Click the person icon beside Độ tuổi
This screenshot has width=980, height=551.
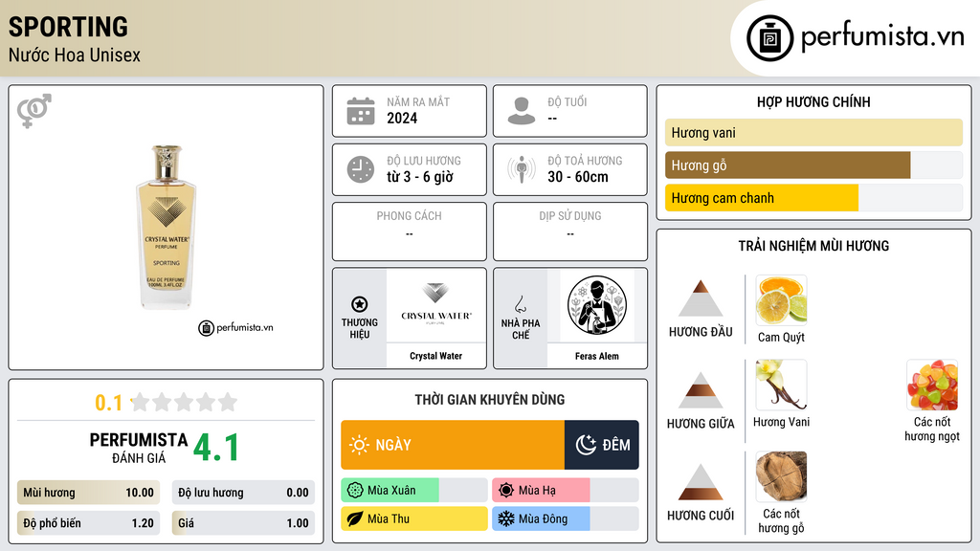coord(522,111)
